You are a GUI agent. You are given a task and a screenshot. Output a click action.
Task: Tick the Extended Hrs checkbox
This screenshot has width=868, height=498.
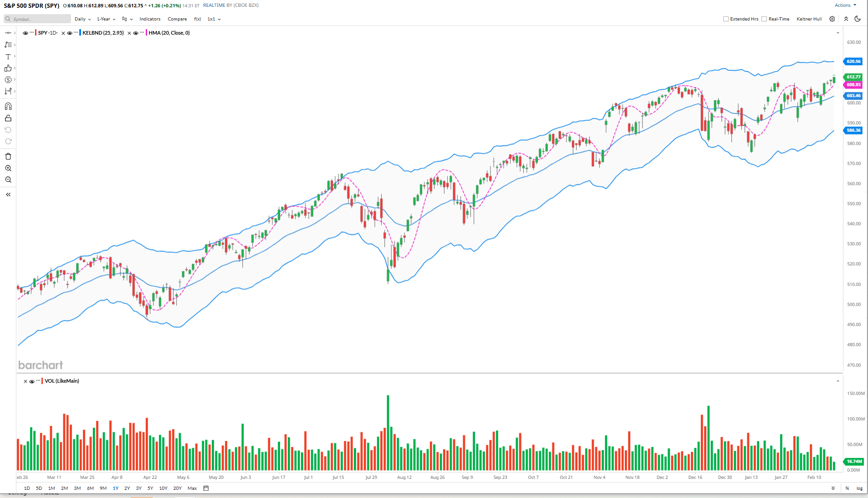click(x=726, y=19)
